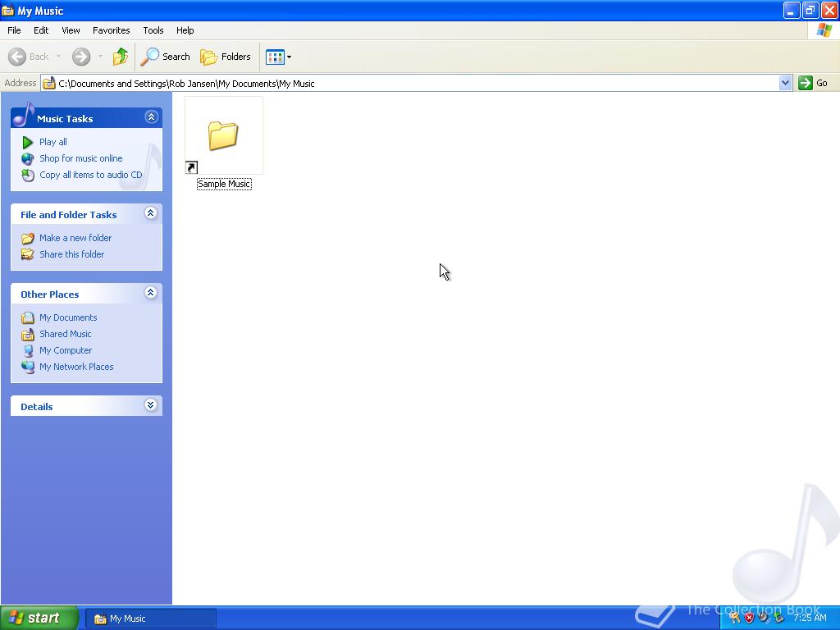Click the Up one level folder icon
Image resolution: width=840 pixels, height=630 pixels.
(120, 57)
